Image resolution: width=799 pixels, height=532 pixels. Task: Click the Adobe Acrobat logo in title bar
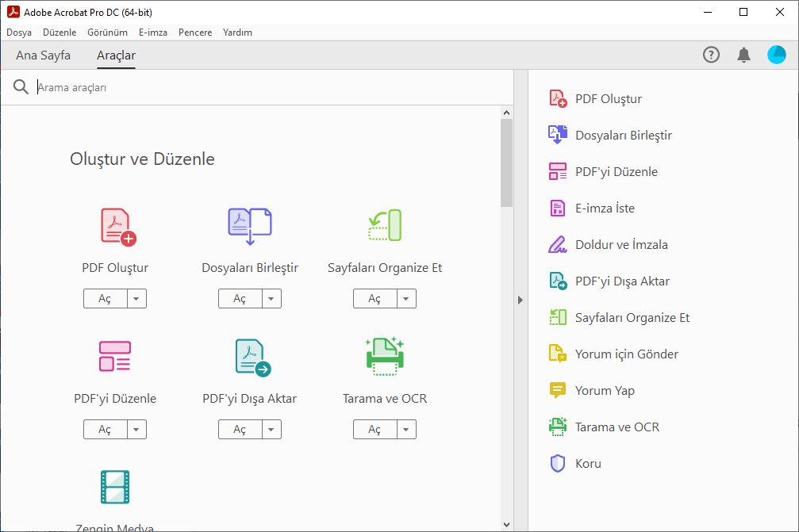13,12
